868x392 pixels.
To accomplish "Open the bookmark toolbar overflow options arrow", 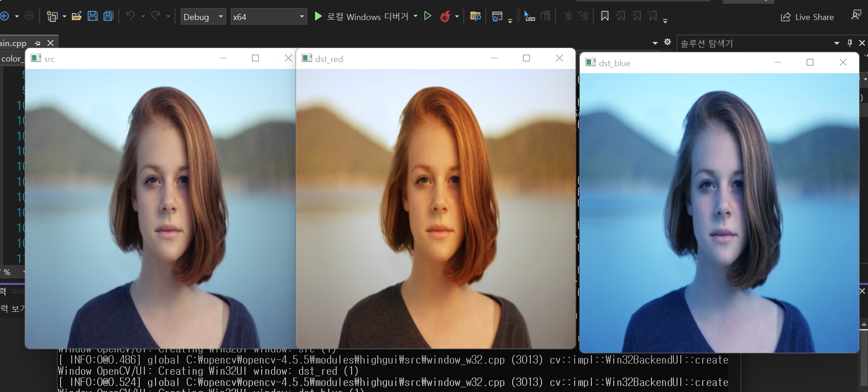I will click(665, 21).
